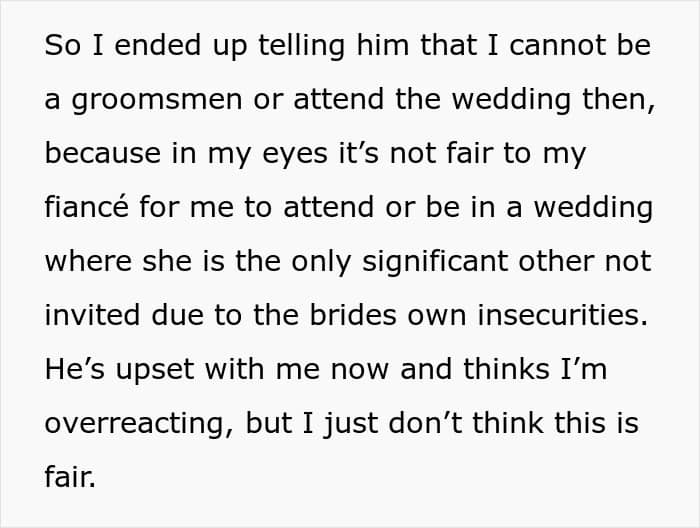
Task: Click the word 'where' starting the fifth line
Action: (x=88, y=261)
